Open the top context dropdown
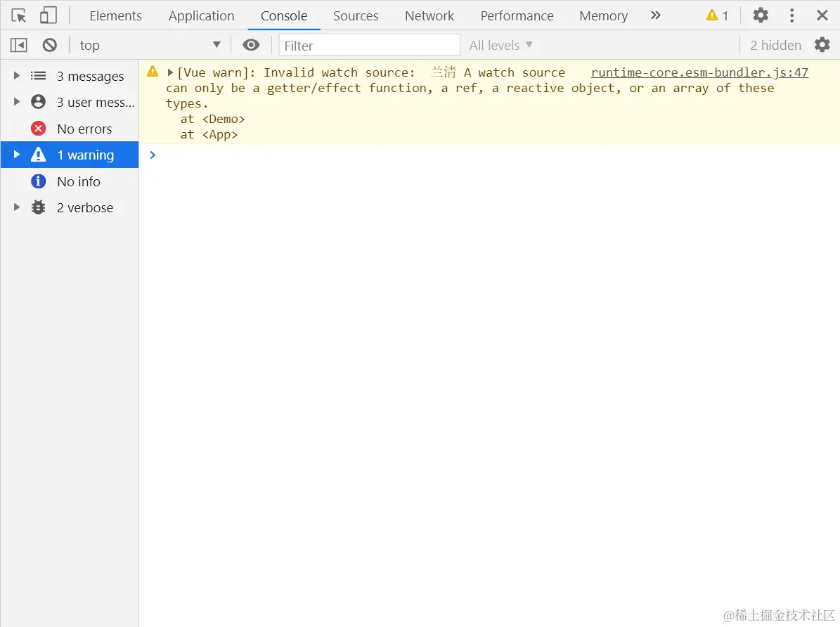 point(150,45)
